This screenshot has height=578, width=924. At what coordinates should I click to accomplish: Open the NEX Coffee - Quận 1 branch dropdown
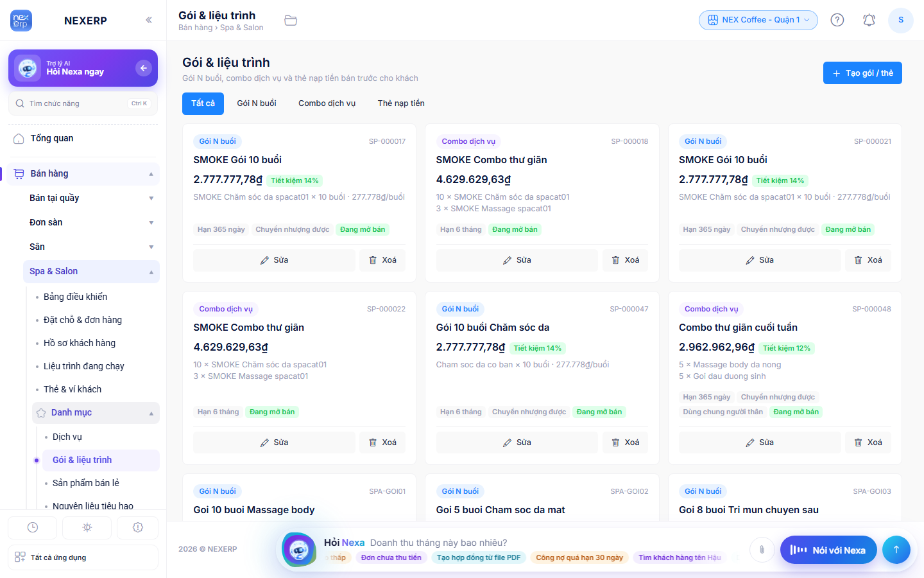[758, 20]
